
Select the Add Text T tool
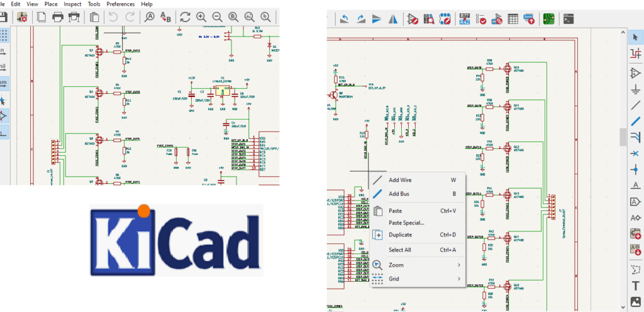pos(636,286)
